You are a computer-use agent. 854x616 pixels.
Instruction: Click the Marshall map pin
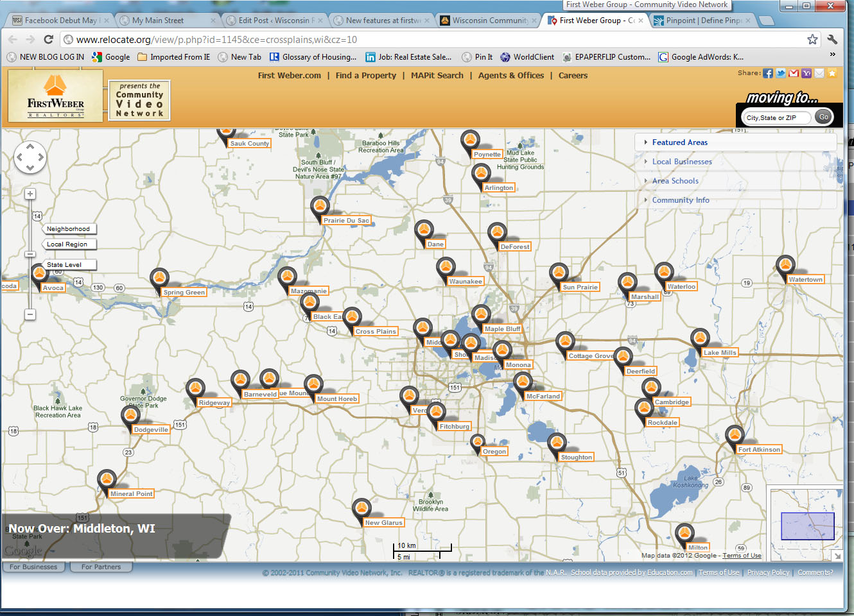click(627, 285)
